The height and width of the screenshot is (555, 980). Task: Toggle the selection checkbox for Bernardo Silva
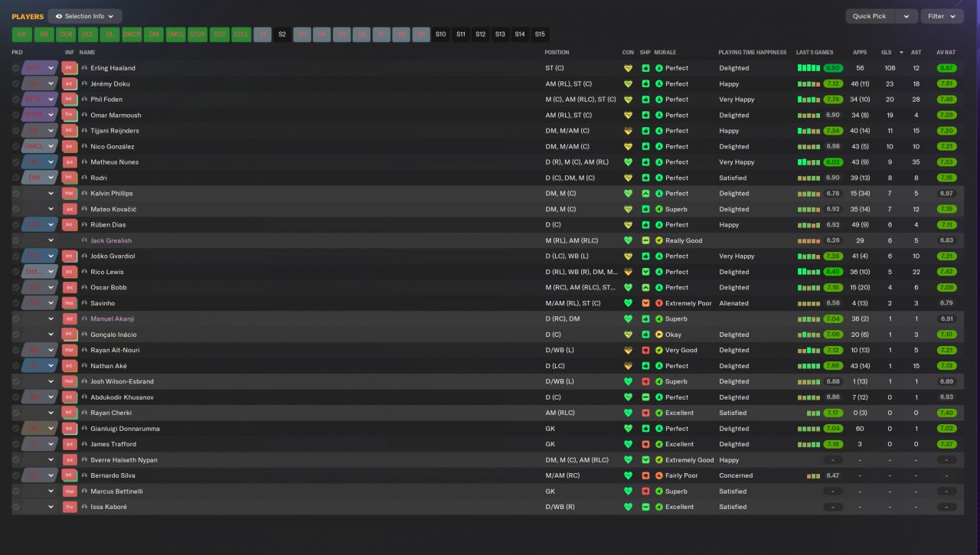(x=16, y=475)
